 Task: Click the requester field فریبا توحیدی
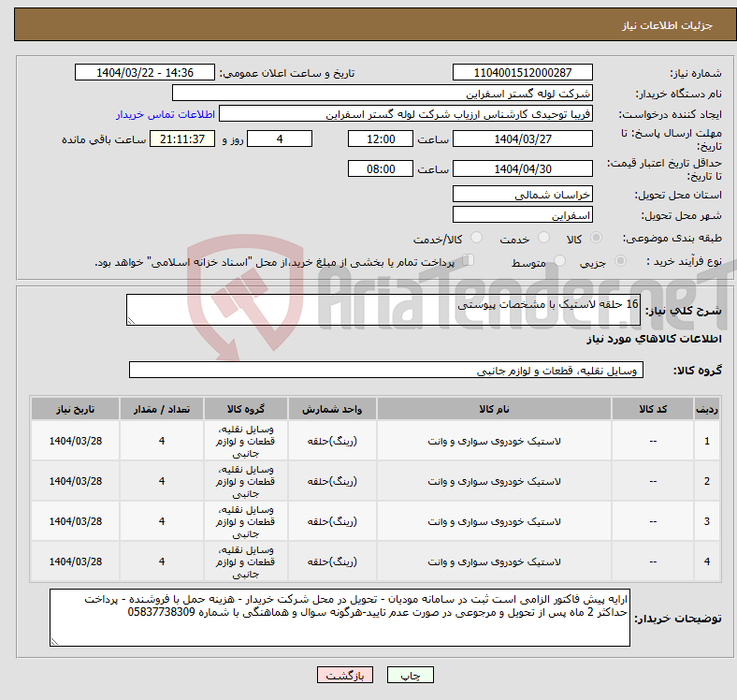(x=406, y=114)
